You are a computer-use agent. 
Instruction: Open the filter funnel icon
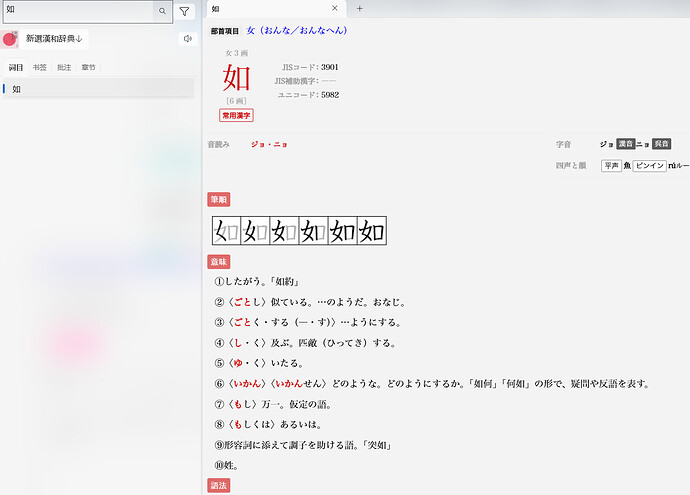coord(186,11)
